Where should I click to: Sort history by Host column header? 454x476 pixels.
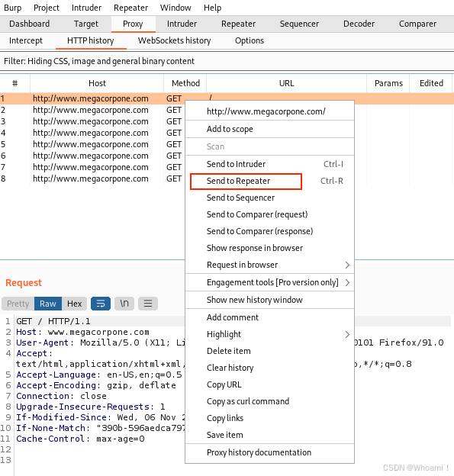pos(97,83)
